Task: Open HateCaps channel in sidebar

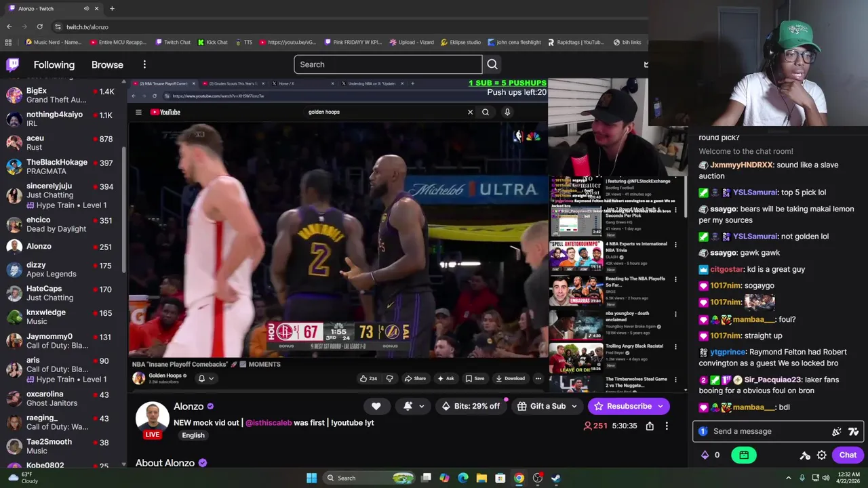Action: [61, 293]
